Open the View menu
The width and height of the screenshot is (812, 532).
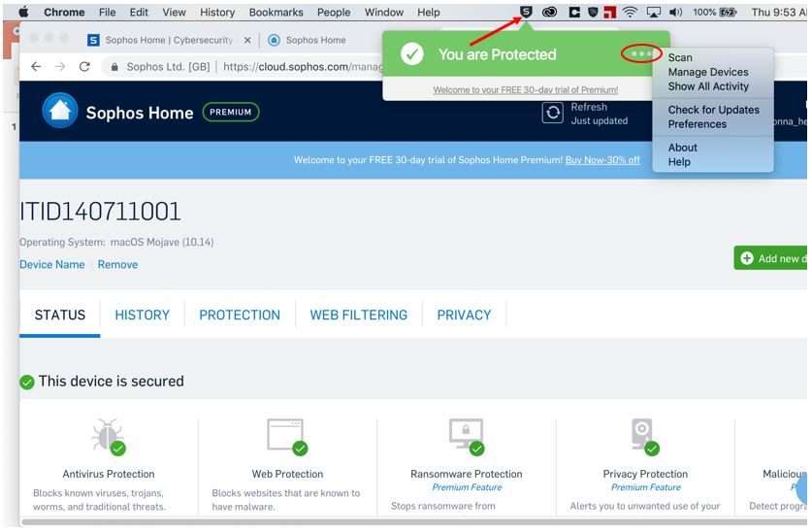point(174,12)
